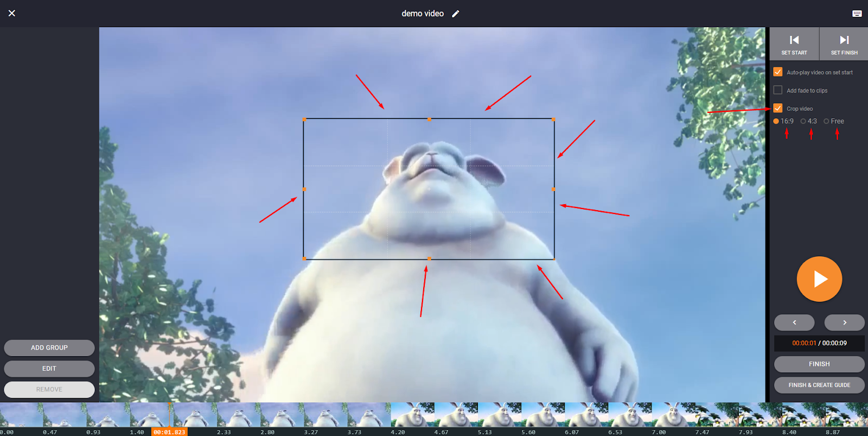The width and height of the screenshot is (868, 436).
Task: Jump to 7.00 on the timeline
Action: [x=659, y=432]
